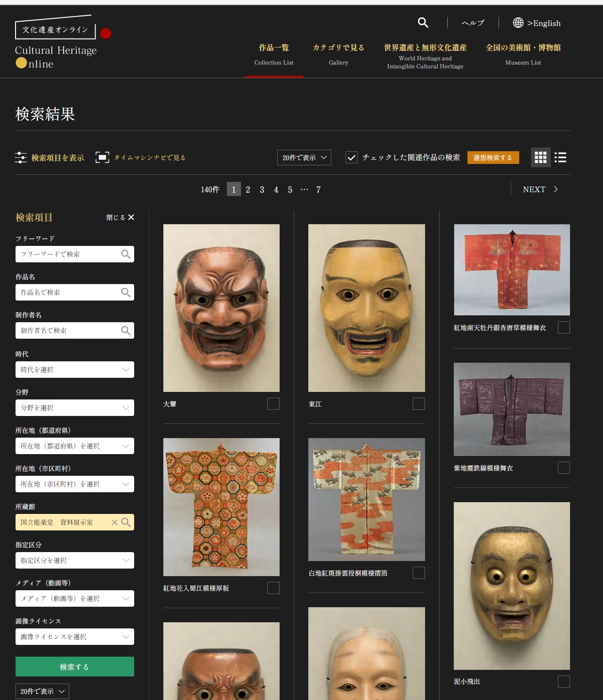Open the 大癋 red mask thumbnail
The image size is (603, 700).
click(x=221, y=308)
